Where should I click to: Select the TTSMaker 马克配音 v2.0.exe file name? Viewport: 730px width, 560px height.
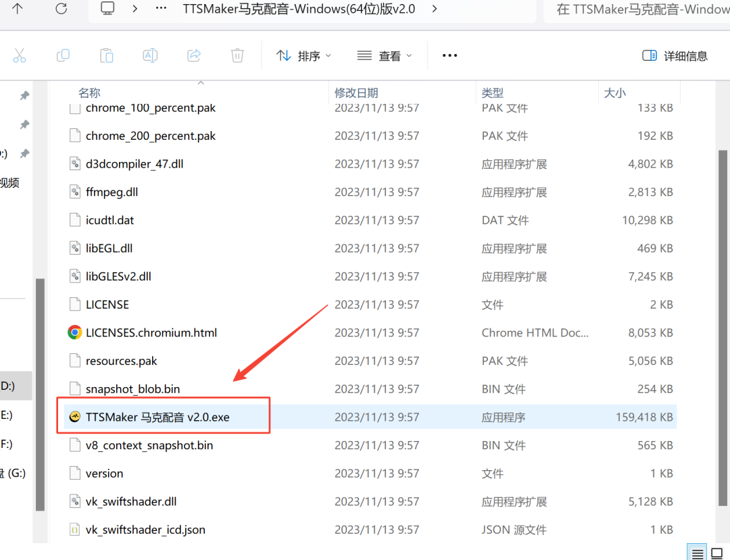(157, 417)
